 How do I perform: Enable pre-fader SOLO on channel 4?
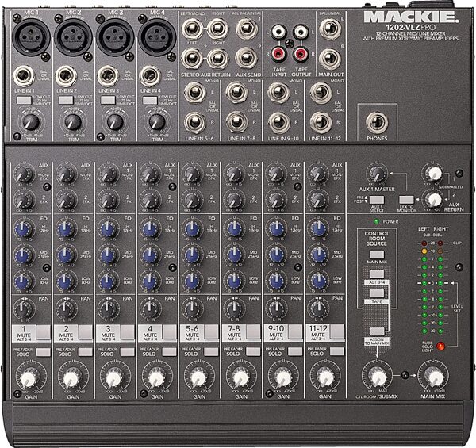[x=169, y=352]
